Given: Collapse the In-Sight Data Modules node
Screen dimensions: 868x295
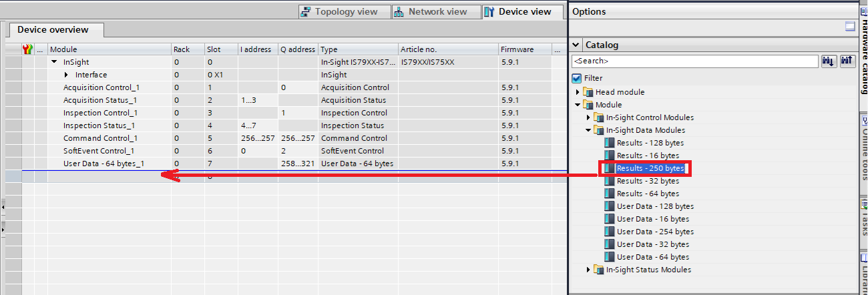Looking at the screenshot, I should point(588,130).
